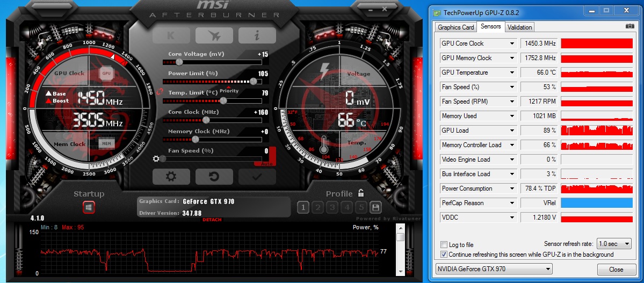
Task: Open GPU Memory Clock sensor dropdown
Action: point(512,58)
